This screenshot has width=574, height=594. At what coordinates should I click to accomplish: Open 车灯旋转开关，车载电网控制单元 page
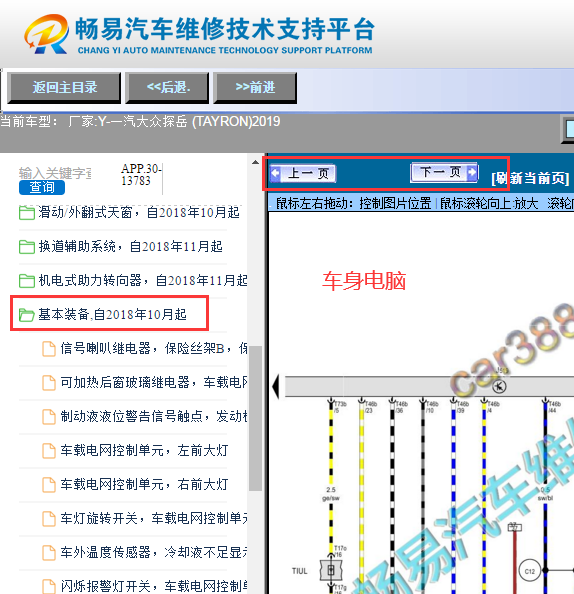point(154,518)
